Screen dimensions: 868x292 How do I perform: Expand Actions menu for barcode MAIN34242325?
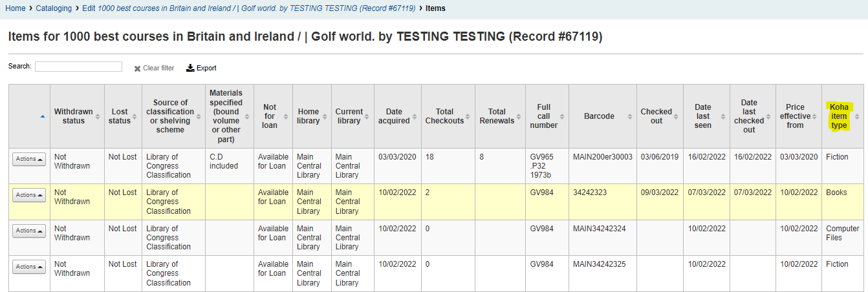[x=29, y=266]
